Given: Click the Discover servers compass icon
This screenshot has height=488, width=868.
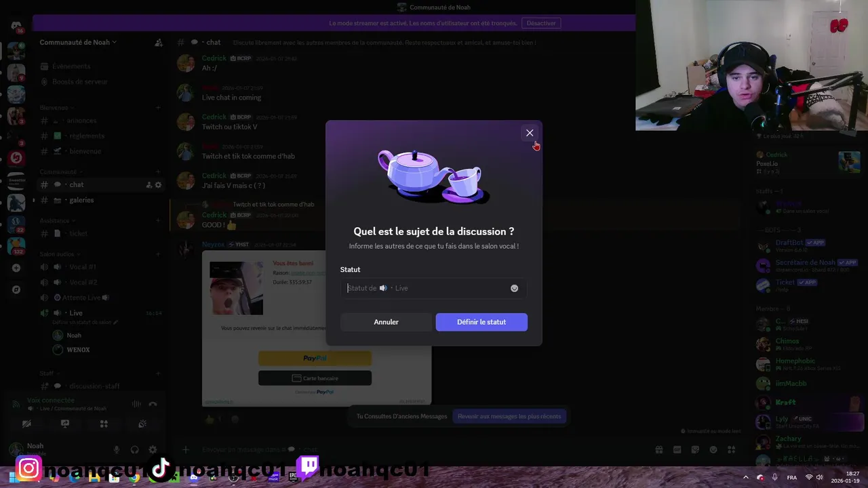Looking at the screenshot, I should pos(16,289).
